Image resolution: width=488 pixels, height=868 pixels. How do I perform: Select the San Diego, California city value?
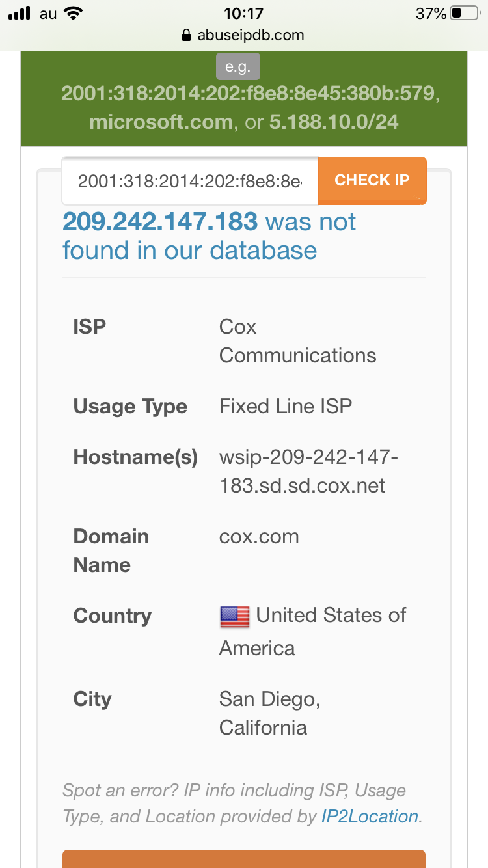click(269, 713)
